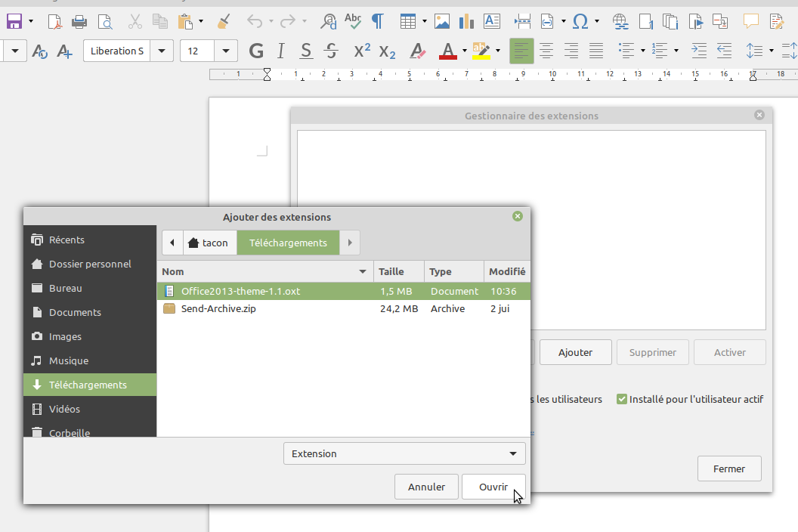Toggle 'Installé pour l'utilisateur actif' checkbox
798x532 pixels.
coord(622,399)
